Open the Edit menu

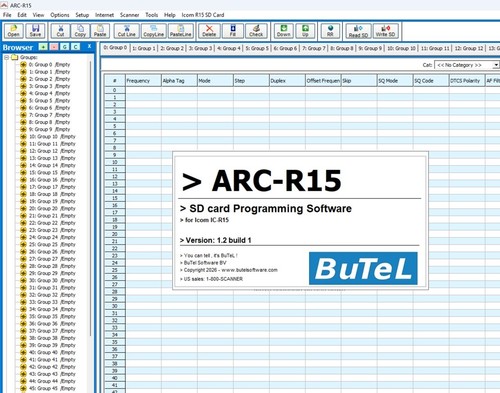[x=22, y=15]
